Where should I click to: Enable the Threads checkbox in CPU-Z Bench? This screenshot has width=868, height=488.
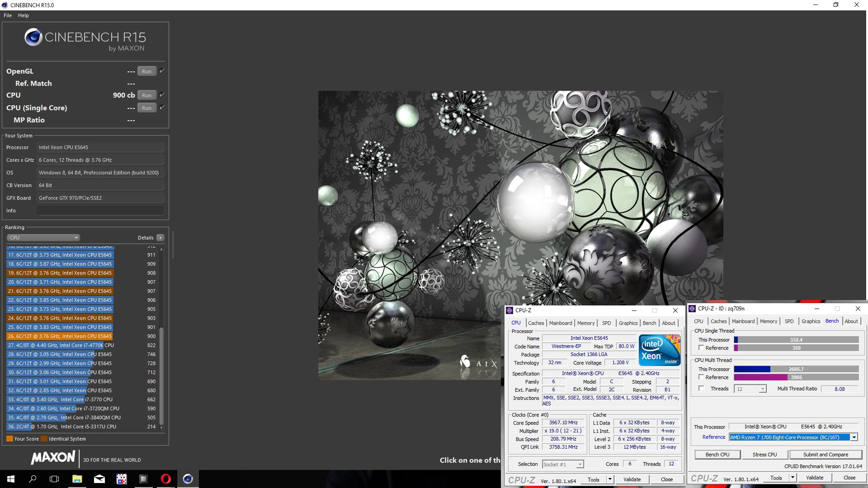701,389
